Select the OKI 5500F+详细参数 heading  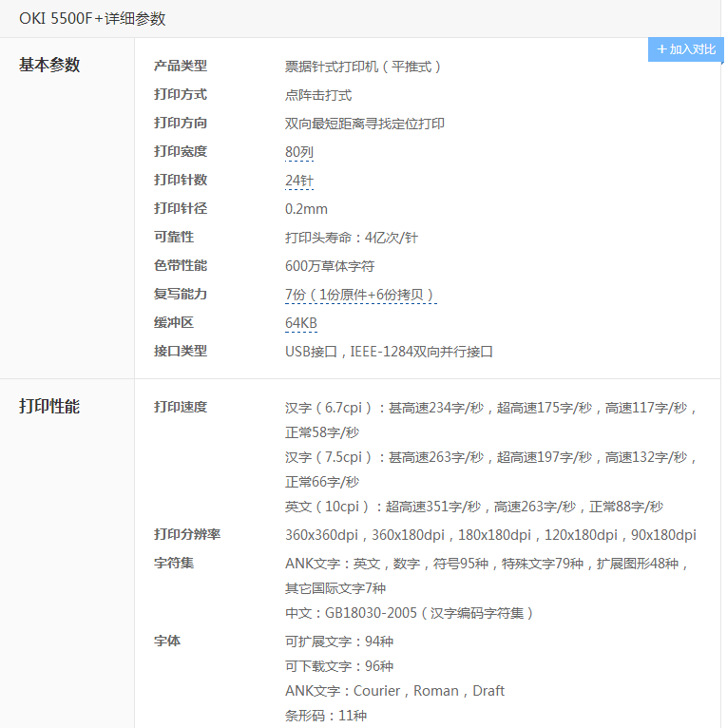(x=92, y=18)
